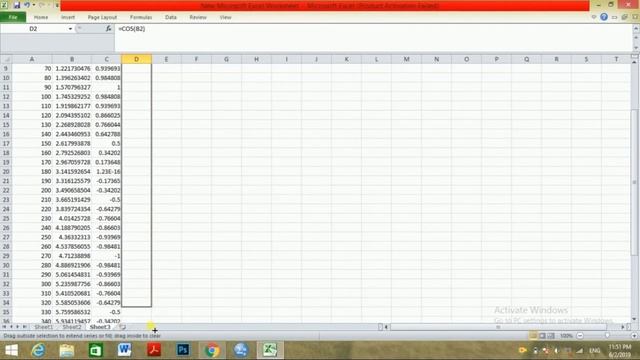Select column T header
640x360 pixels.
pyautogui.click(x=616, y=59)
